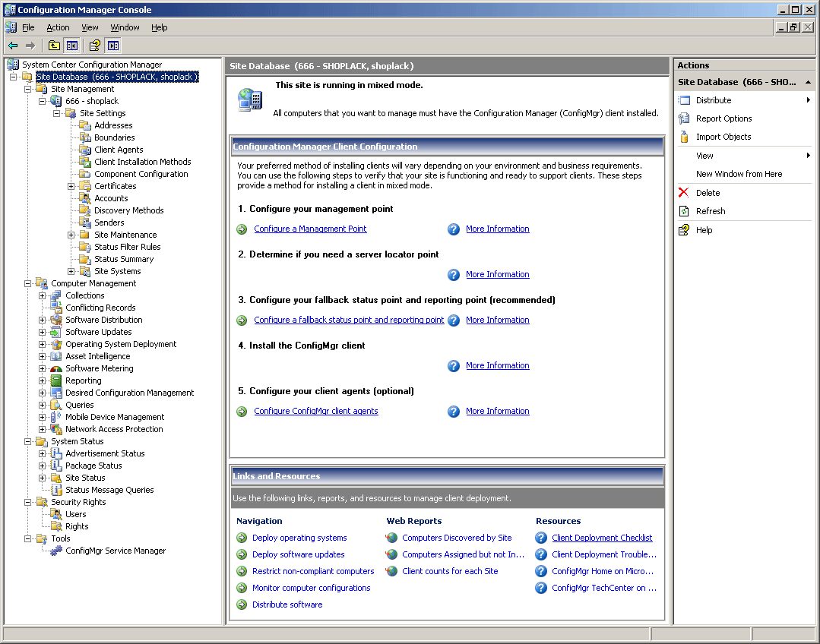Open More Information for management point step
820x644 pixels.
[497, 229]
